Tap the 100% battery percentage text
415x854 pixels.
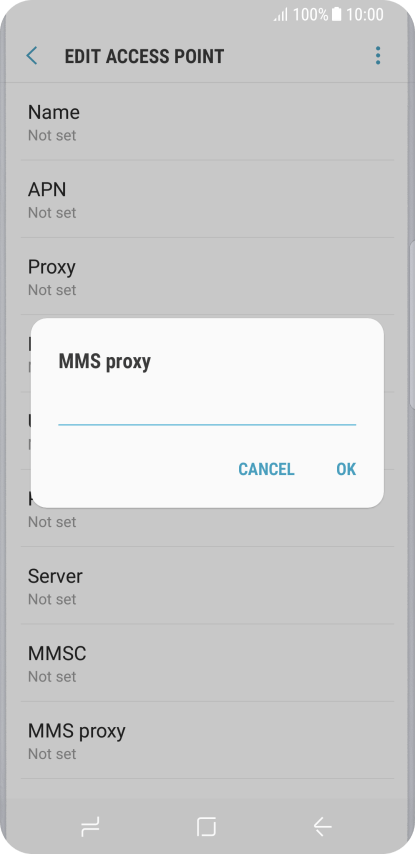310,14
